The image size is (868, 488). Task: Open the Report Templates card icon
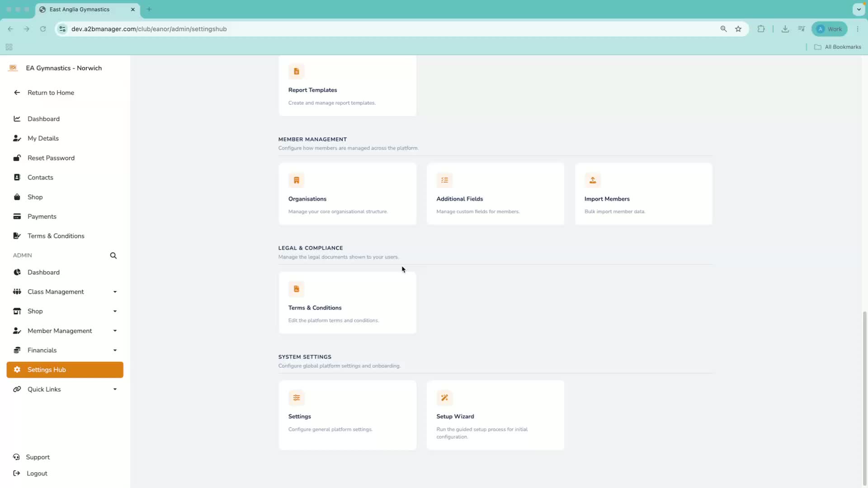(297, 71)
